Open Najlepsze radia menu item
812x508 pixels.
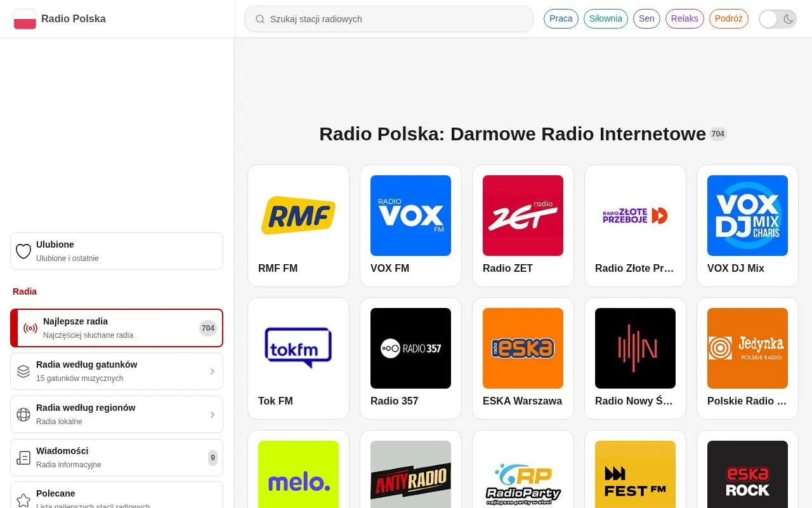click(x=117, y=328)
